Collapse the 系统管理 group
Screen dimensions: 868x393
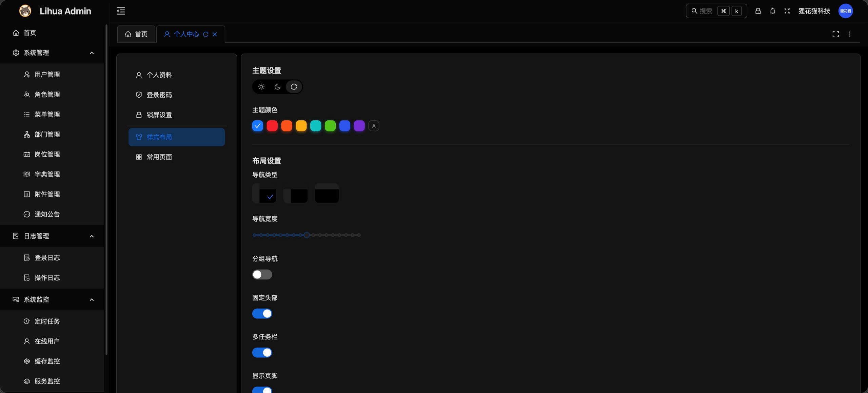(52, 53)
